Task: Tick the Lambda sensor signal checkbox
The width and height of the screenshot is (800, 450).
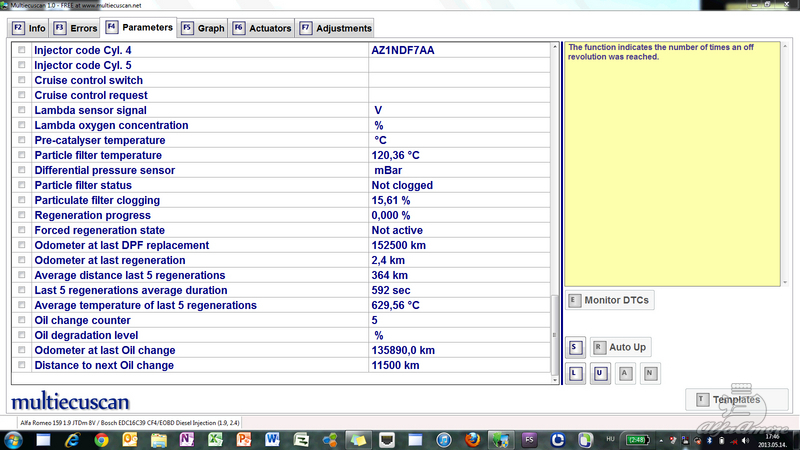Action: 21,110
